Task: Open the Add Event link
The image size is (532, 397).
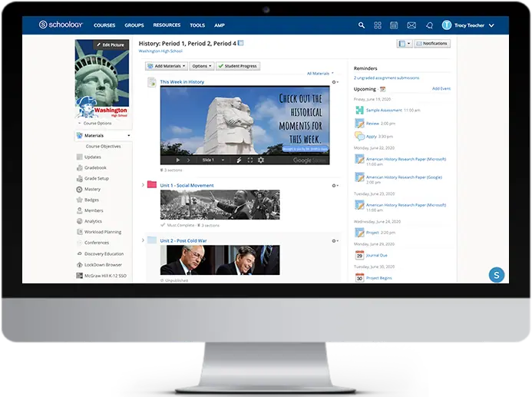Action: 441,88
